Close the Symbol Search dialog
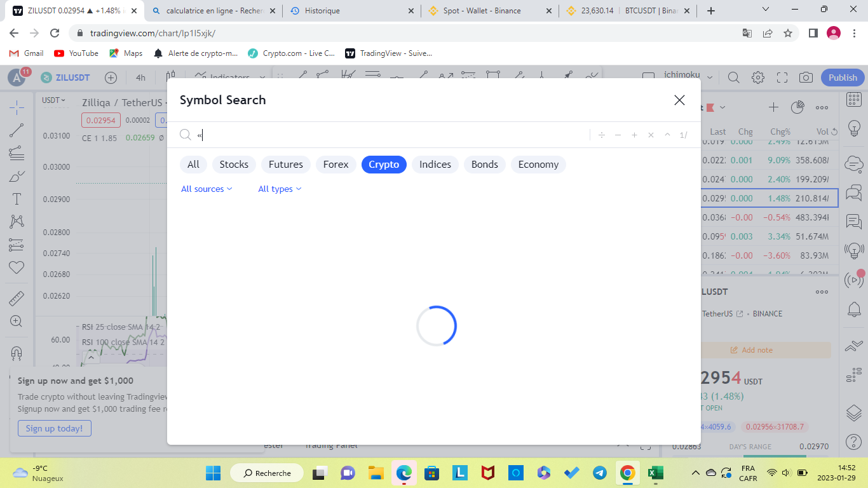868x488 pixels. click(679, 100)
